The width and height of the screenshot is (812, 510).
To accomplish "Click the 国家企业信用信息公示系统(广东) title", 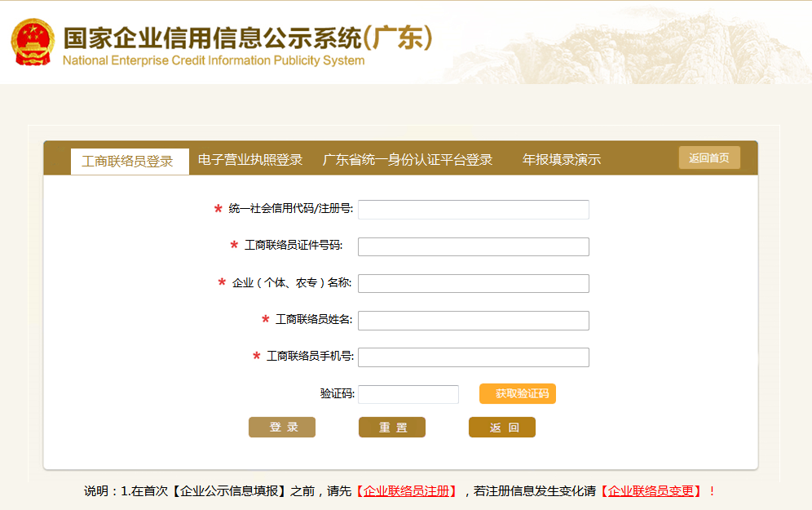I will 248,38.
